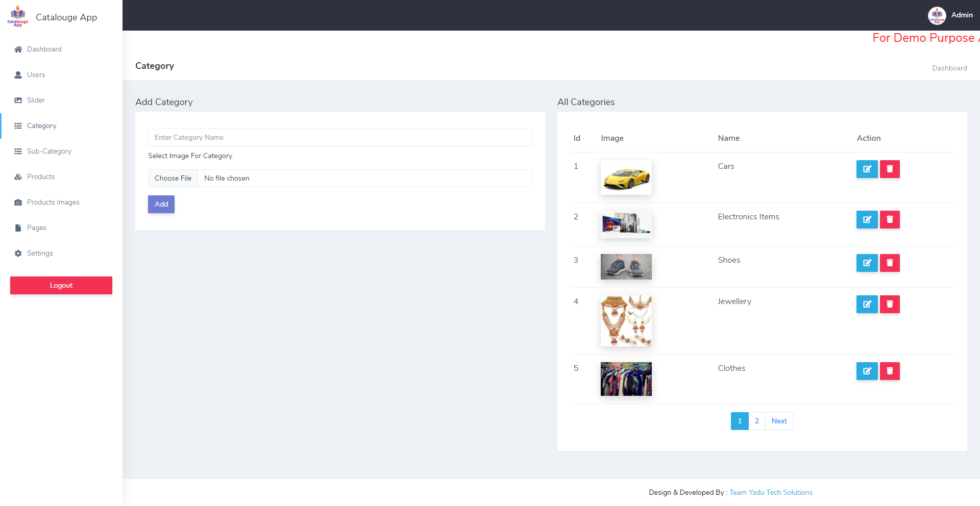The width and height of the screenshot is (980, 506).
Task: Edit the Shoes category
Action: (867, 263)
